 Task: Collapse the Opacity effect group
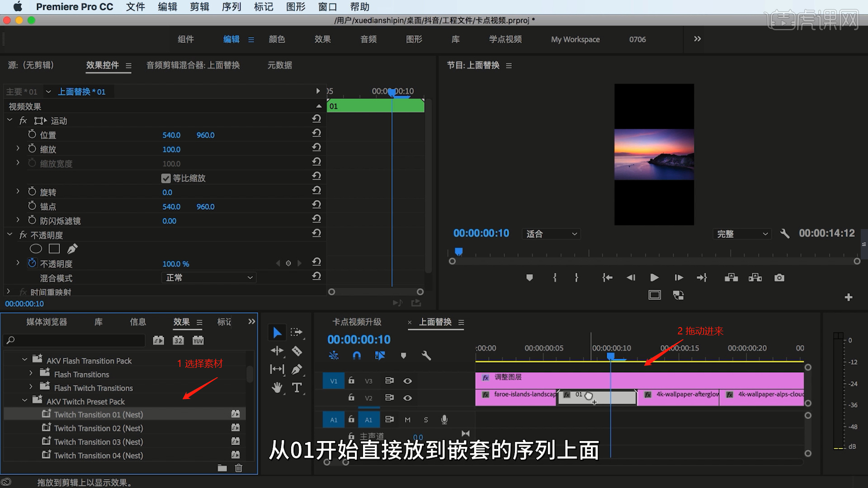pyautogui.click(x=9, y=235)
